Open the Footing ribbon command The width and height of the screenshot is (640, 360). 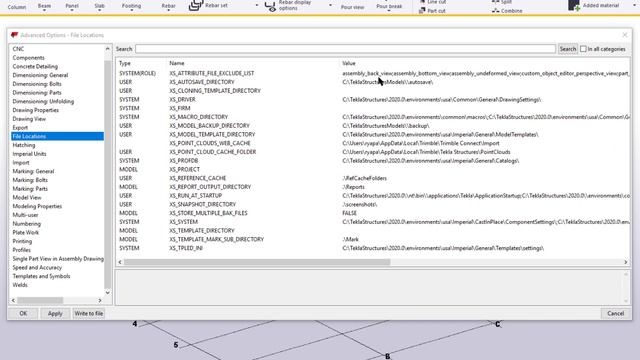tap(131, 7)
